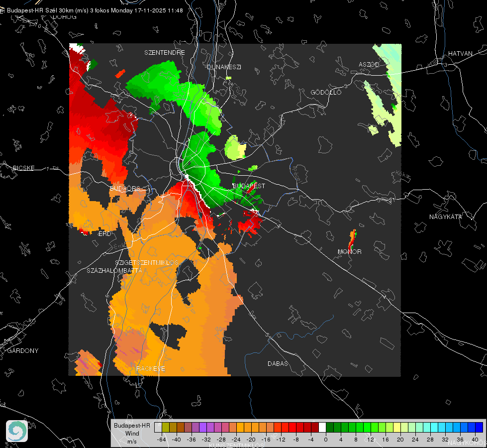Click the HATVAN city label
Image resolution: width=487 pixels, height=448 pixels.
[x=460, y=54]
